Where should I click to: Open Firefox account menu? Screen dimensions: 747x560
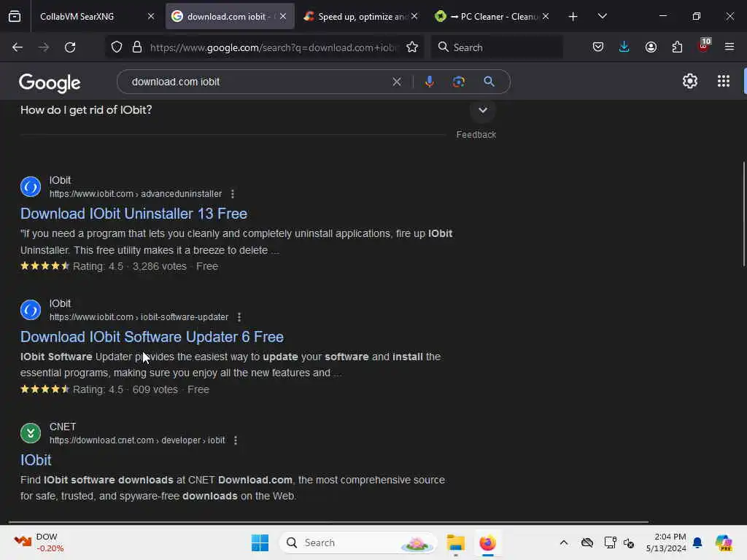[x=651, y=47]
